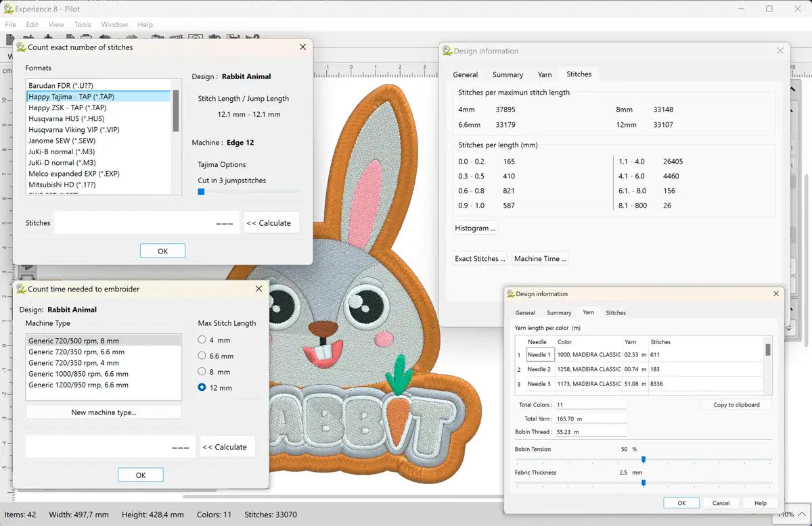Open Machine Time ... dialog
This screenshot has width=812, height=526.
tap(539, 259)
